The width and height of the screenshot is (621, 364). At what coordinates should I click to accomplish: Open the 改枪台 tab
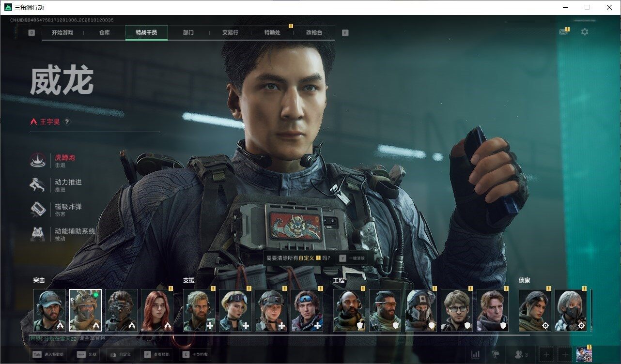coord(314,33)
